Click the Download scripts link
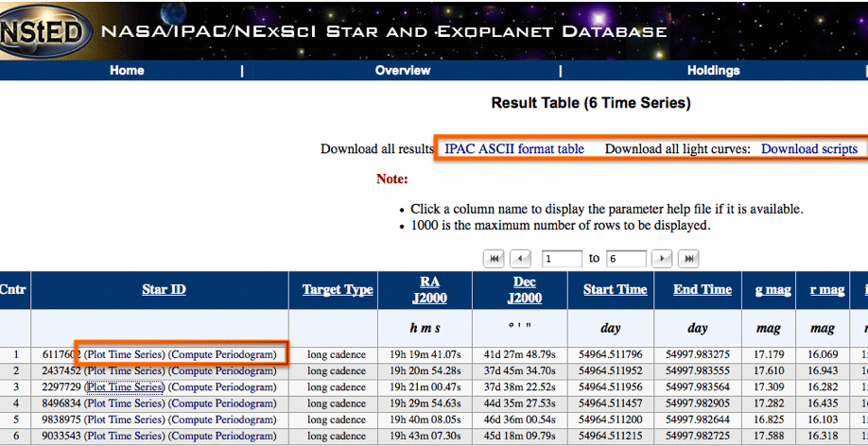Image resolution: width=868 pixels, height=446 pixels. (x=808, y=149)
